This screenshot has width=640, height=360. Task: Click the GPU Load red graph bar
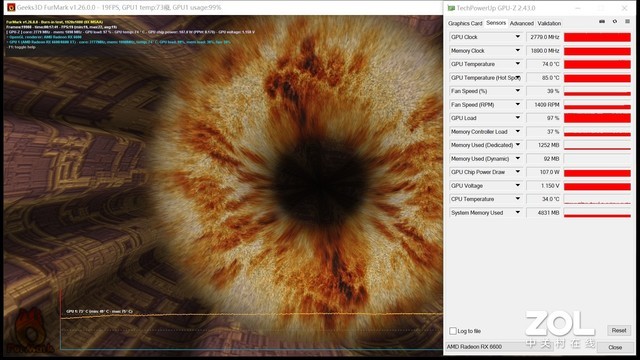pos(597,118)
